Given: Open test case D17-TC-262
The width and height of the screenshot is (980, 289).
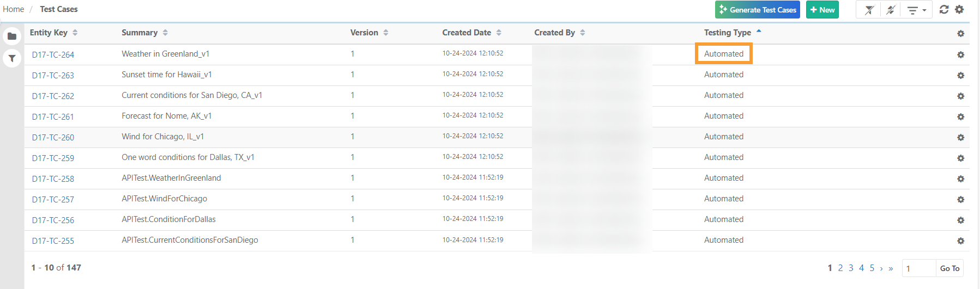Looking at the screenshot, I should tap(53, 96).
